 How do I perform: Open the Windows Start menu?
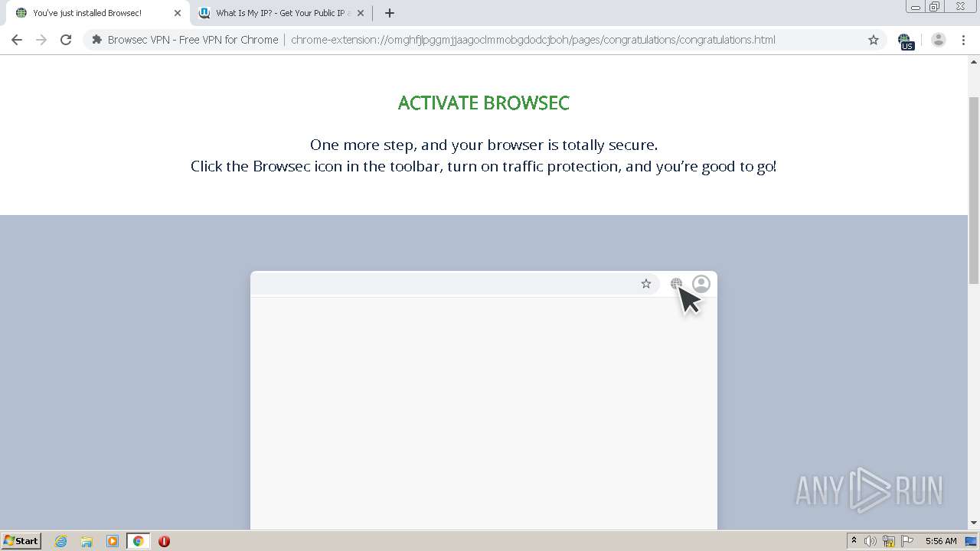click(21, 541)
